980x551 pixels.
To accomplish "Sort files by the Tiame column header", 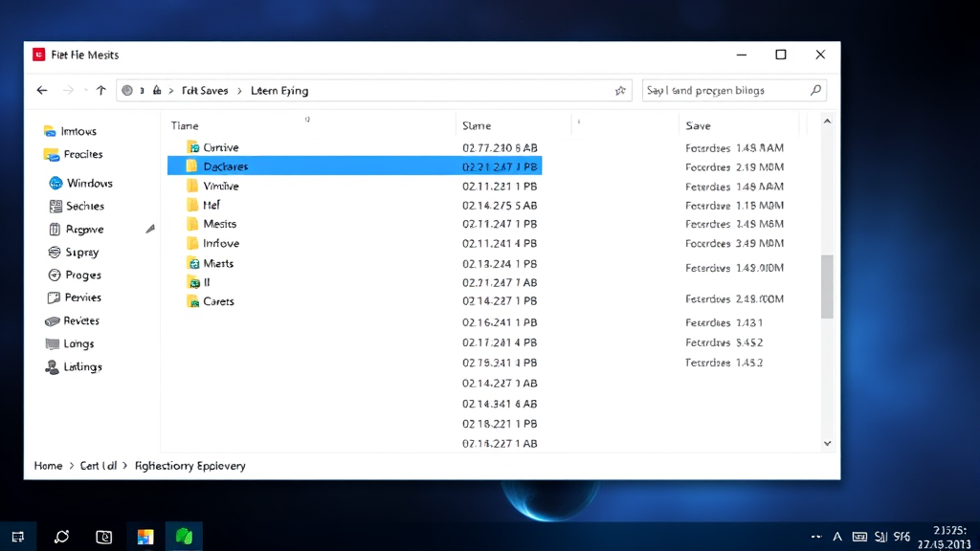I will click(x=184, y=124).
